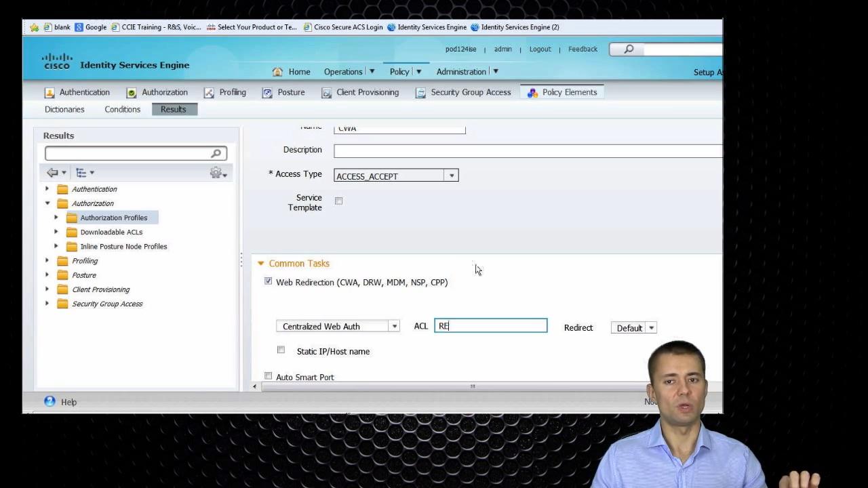Select Downloadable ACLs tree item
The height and width of the screenshot is (488, 868).
111,232
